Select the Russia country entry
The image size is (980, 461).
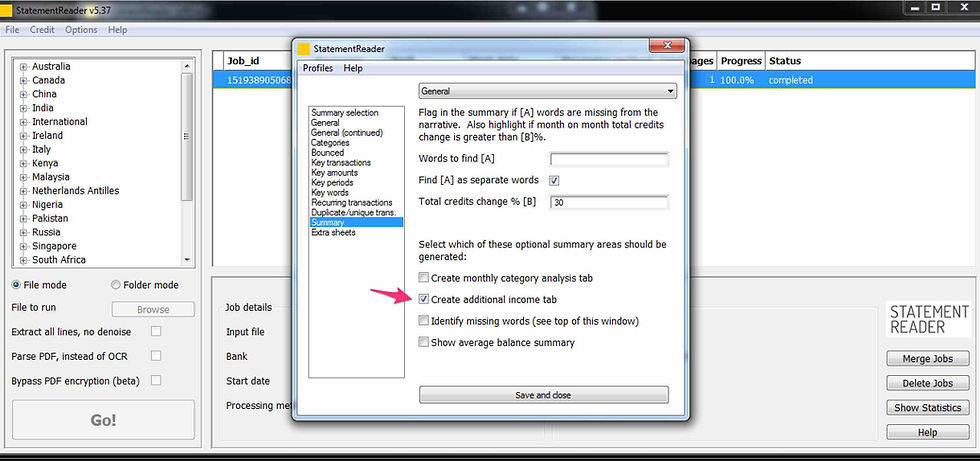tap(46, 232)
